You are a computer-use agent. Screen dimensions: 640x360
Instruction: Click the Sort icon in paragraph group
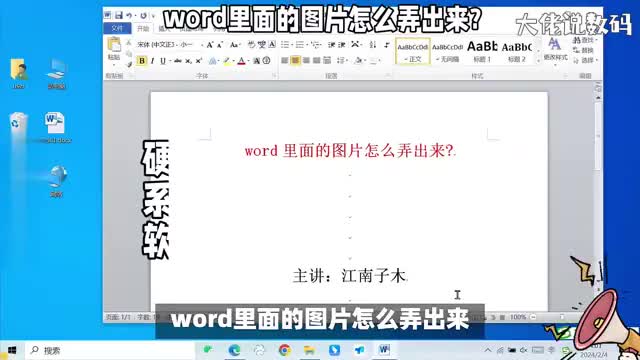click(373, 44)
